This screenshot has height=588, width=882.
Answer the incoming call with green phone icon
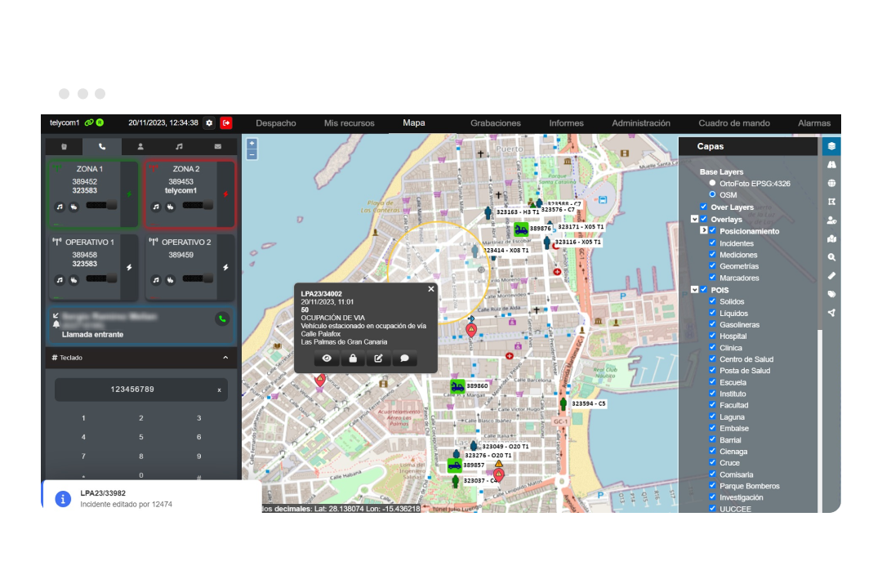coord(222,319)
